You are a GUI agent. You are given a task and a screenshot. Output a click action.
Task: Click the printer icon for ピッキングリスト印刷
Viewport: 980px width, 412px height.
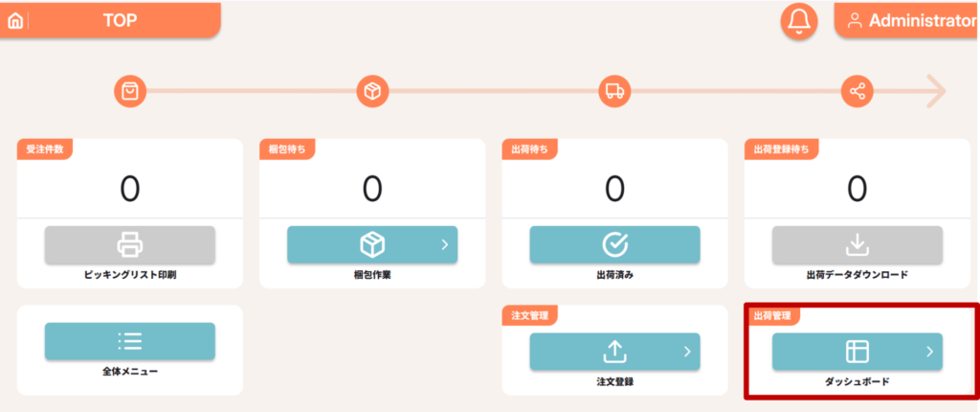pos(130,245)
